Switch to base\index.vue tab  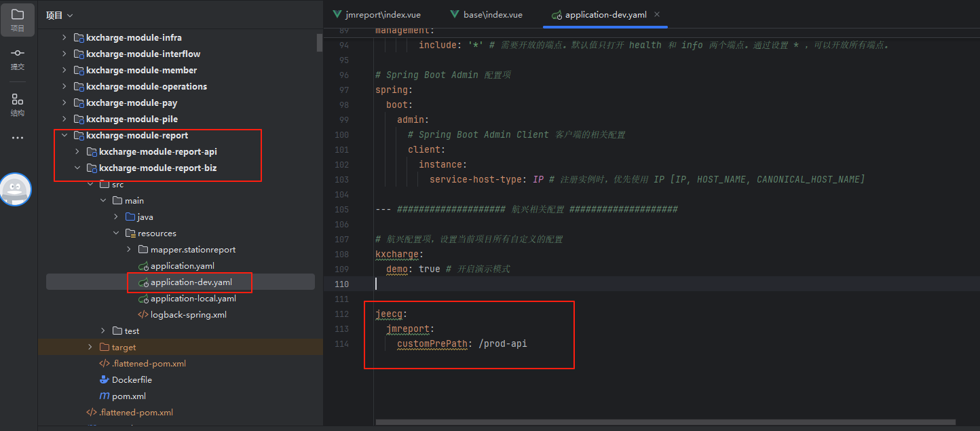492,14
